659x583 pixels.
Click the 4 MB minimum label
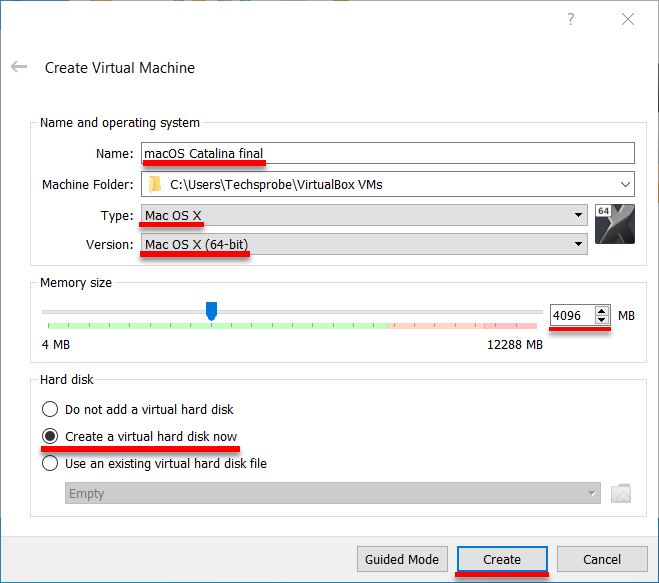tap(56, 345)
